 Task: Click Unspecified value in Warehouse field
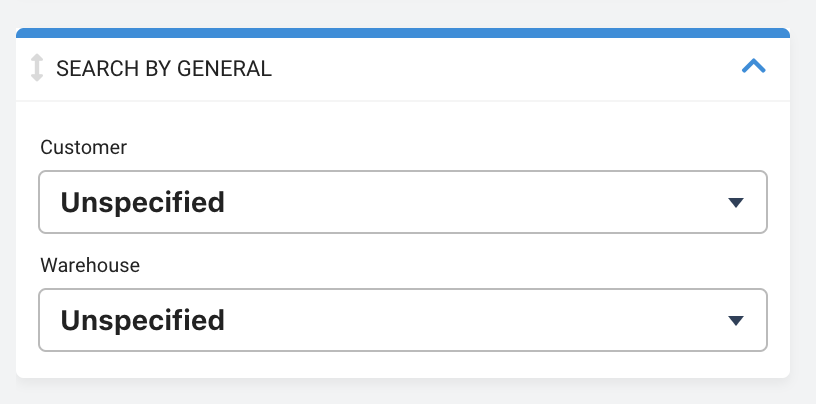click(x=143, y=321)
